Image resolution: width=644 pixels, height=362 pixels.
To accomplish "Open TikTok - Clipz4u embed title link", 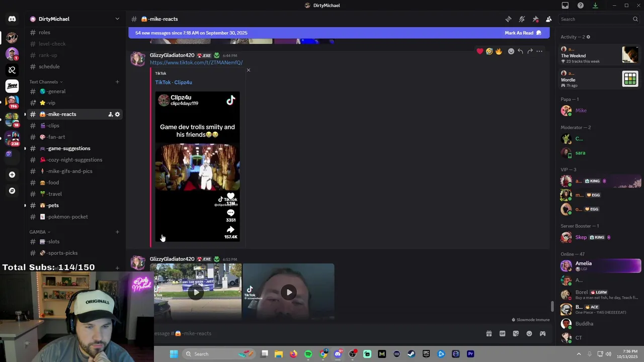I will 174,82.
